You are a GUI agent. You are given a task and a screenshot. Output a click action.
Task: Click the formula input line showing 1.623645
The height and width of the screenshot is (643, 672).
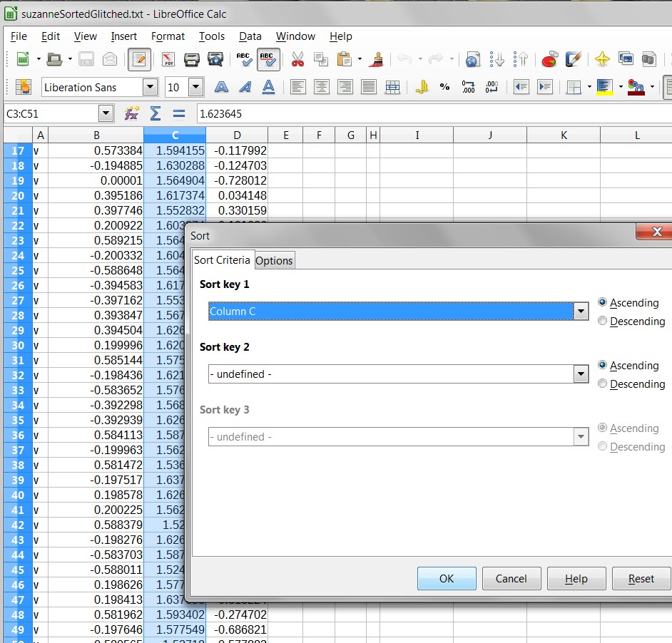click(434, 113)
